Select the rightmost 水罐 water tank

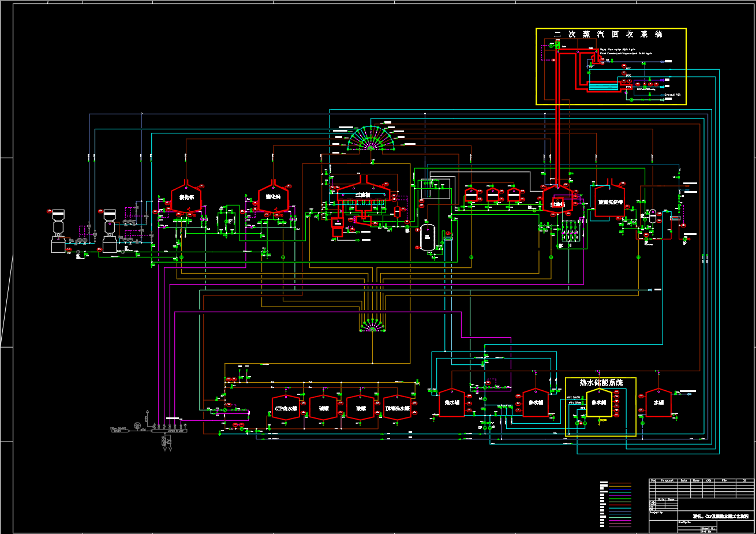[658, 402]
